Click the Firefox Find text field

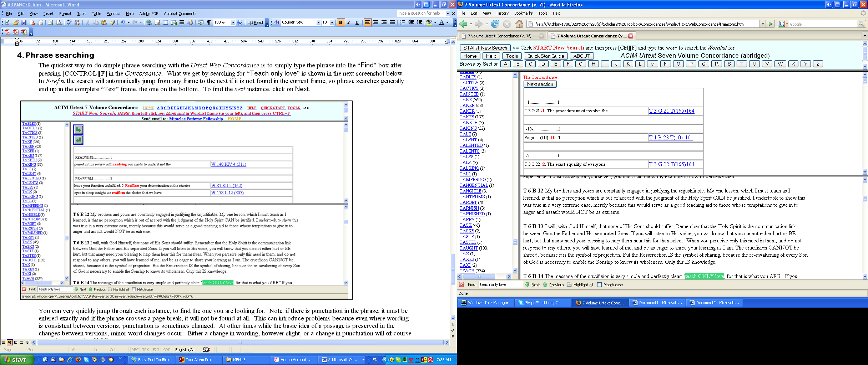tap(501, 284)
